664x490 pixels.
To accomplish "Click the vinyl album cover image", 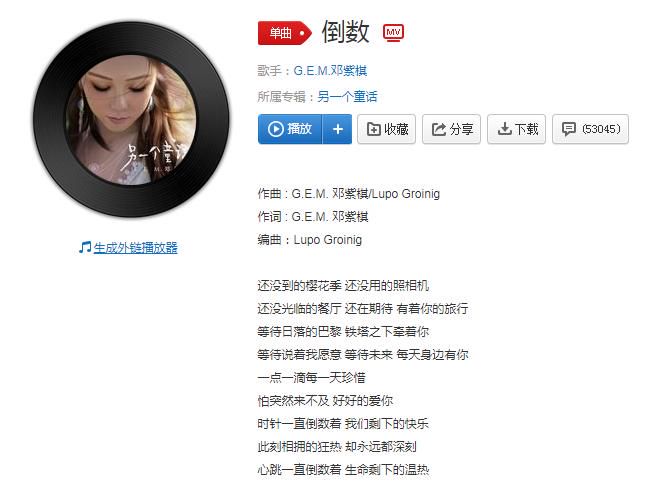I will coord(131,119).
